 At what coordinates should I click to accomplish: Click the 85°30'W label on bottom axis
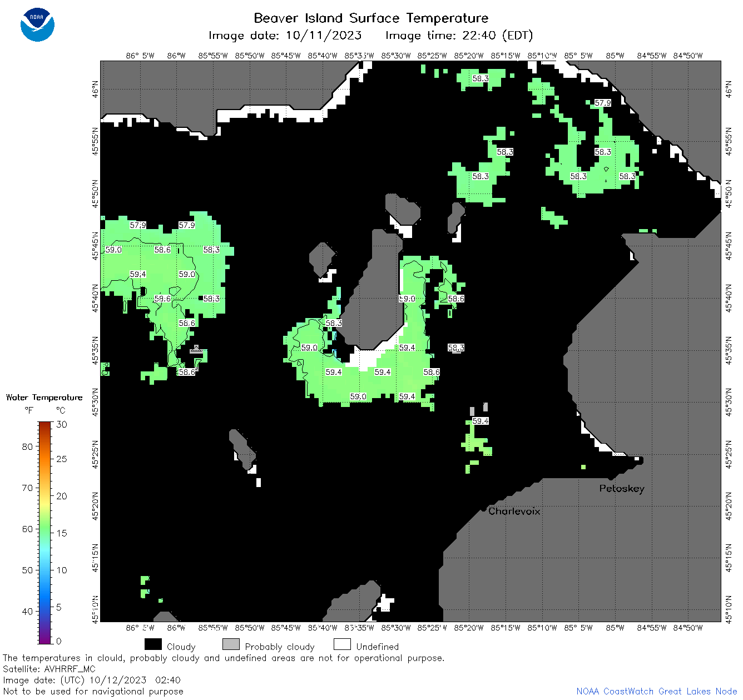point(396,628)
